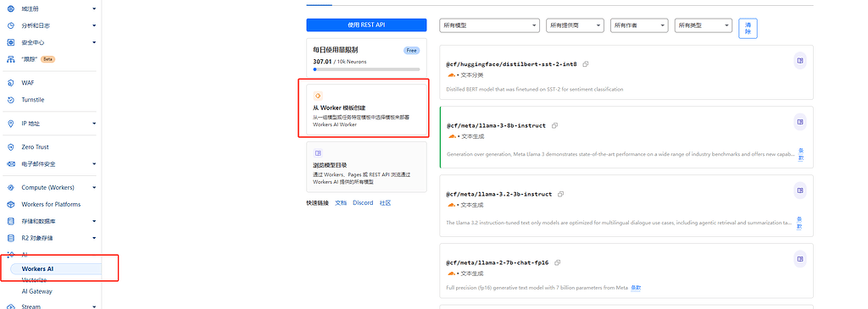Open Zero Trust in the sidebar
The width and height of the screenshot is (868, 309).
pyautogui.click(x=35, y=147)
